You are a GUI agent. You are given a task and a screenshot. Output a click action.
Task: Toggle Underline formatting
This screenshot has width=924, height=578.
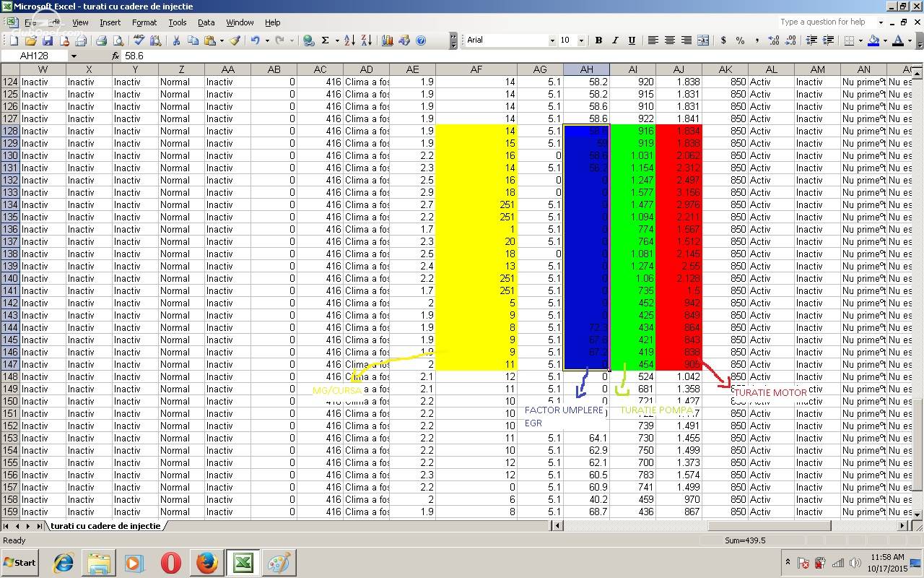632,40
